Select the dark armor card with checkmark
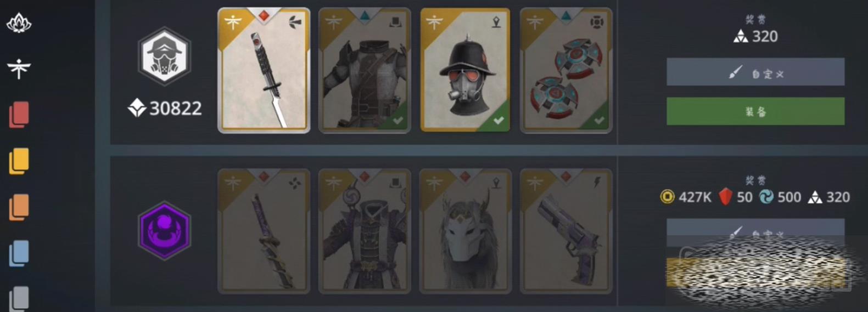 click(365, 70)
